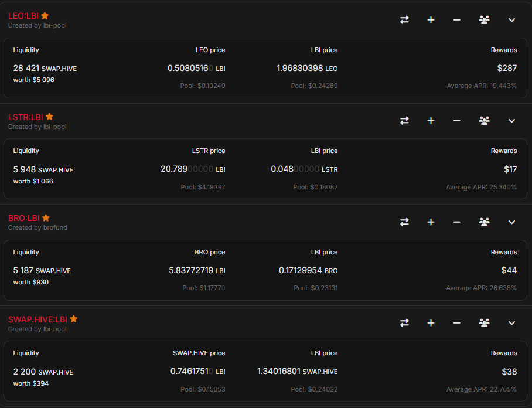Collapse the SWAP.HIVE:LBI pool chevron
Viewport: 532px width, 408px height.
point(511,323)
